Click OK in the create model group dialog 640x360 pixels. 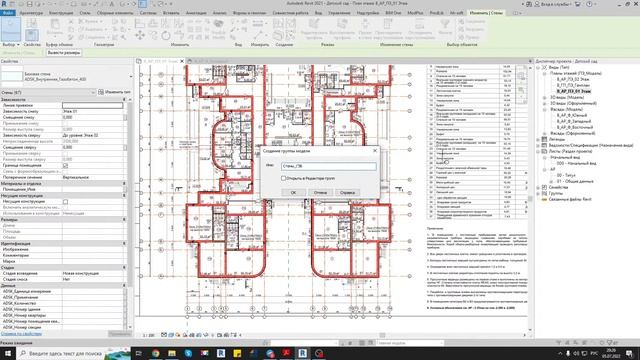point(293,192)
